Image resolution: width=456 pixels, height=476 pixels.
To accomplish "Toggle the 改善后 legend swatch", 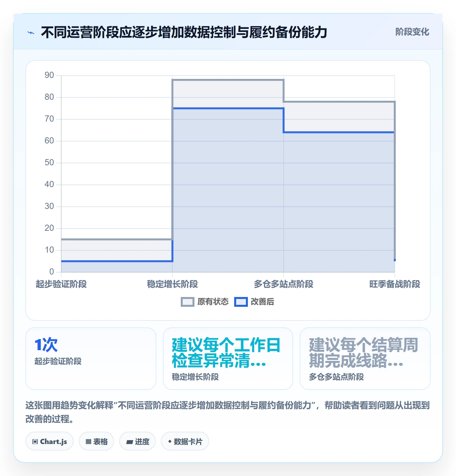I will [241, 302].
